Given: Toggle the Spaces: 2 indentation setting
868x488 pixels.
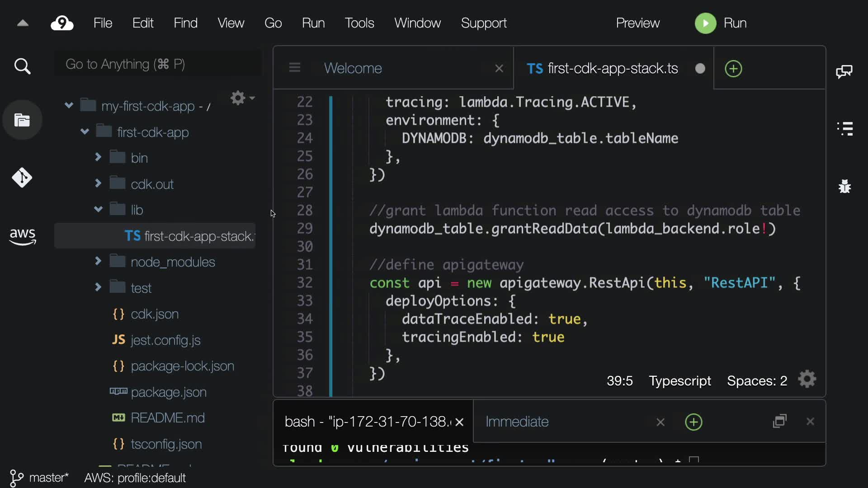Looking at the screenshot, I should [x=757, y=381].
